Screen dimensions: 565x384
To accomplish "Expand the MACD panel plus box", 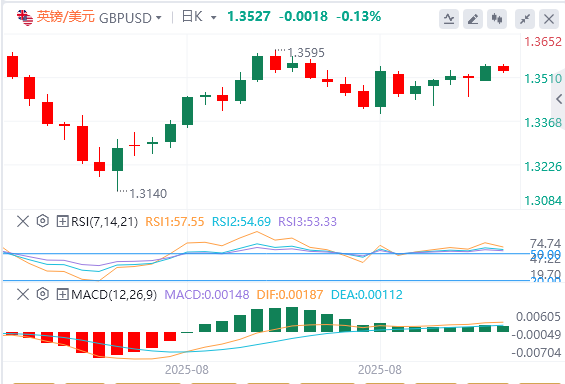I will tap(62, 294).
